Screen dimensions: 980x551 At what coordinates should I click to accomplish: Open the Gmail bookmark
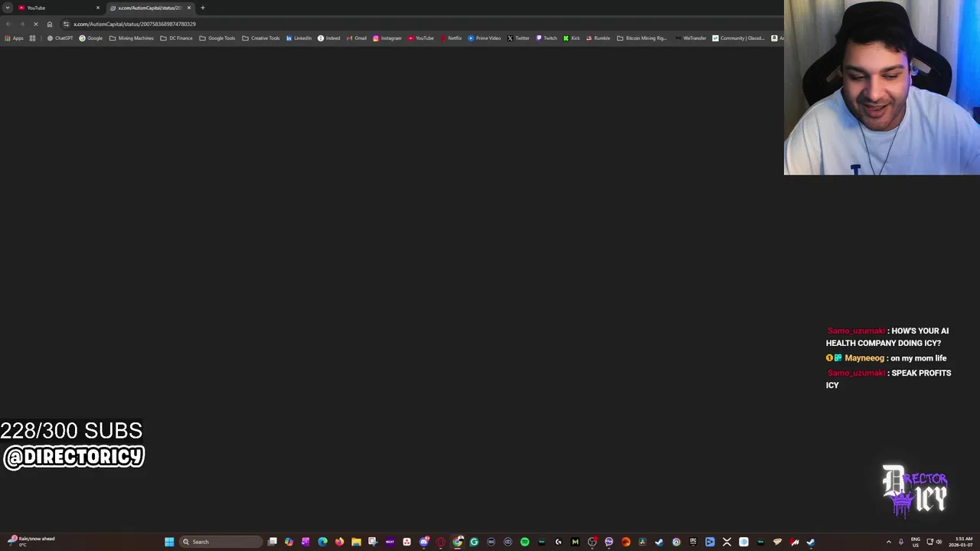pyautogui.click(x=357, y=38)
